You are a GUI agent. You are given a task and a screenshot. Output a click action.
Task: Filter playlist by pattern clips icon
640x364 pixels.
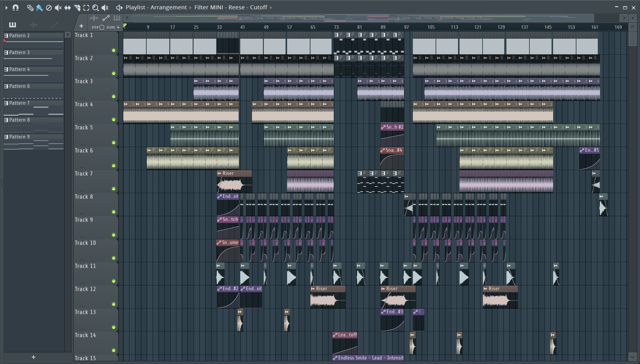pyautogui.click(x=117, y=18)
